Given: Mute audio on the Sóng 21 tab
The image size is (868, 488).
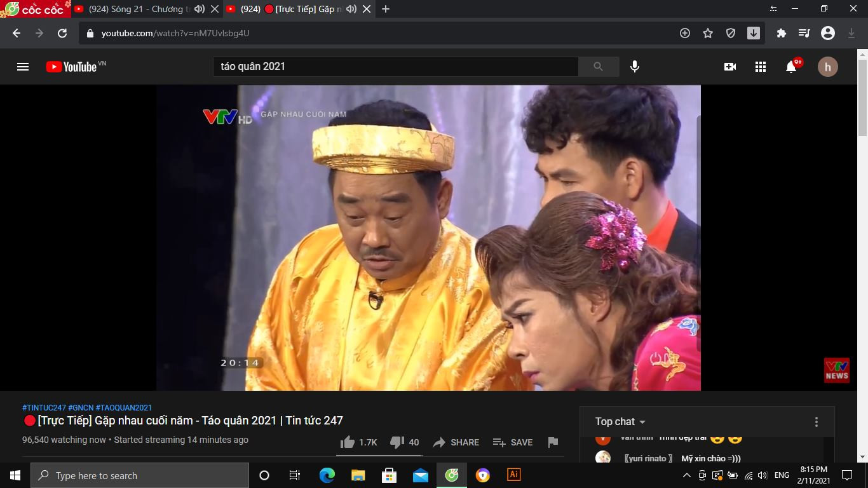Looking at the screenshot, I should pyautogui.click(x=199, y=9).
